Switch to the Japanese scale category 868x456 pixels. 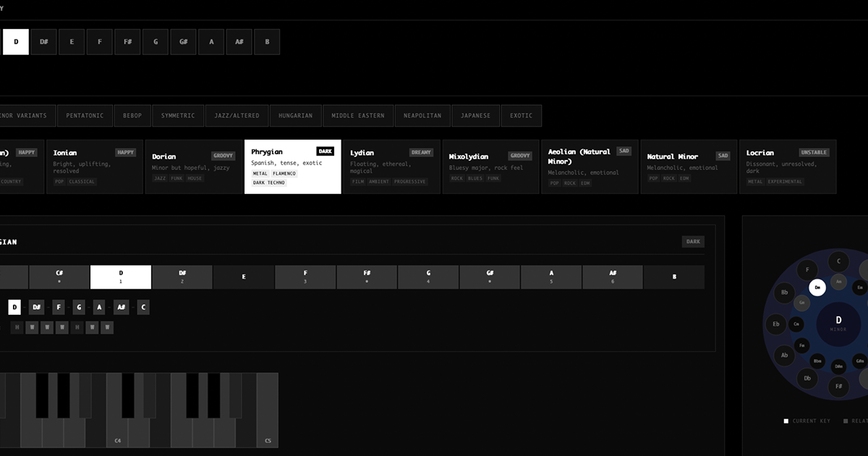click(475, 116)
